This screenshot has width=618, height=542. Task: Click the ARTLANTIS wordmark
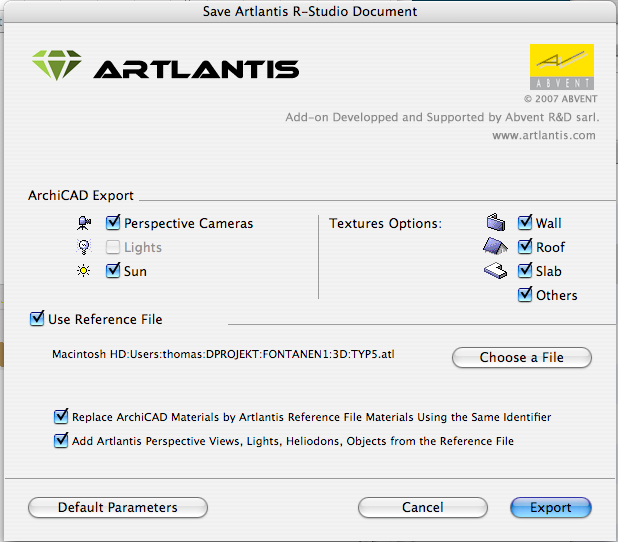[x=196, y=69]
